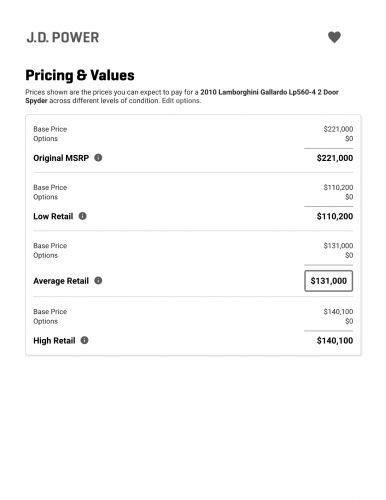The width and height of the screenshot is (386, 500).
Task: Click the Original MSRP label
Action: tap(61, 158)
